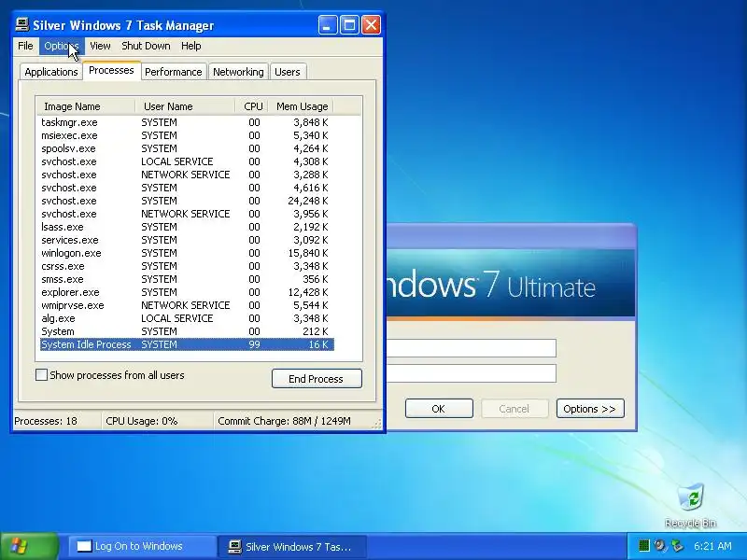Select the winlogon.exe process row
This screenshot has height=560, width=747.
pos(187,253)
